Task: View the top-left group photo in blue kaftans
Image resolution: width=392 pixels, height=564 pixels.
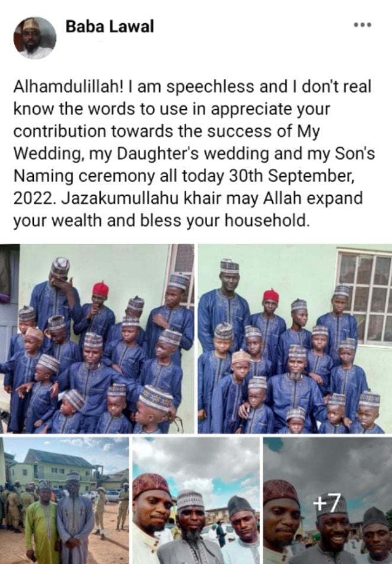Action: click(x=97, y=339)
